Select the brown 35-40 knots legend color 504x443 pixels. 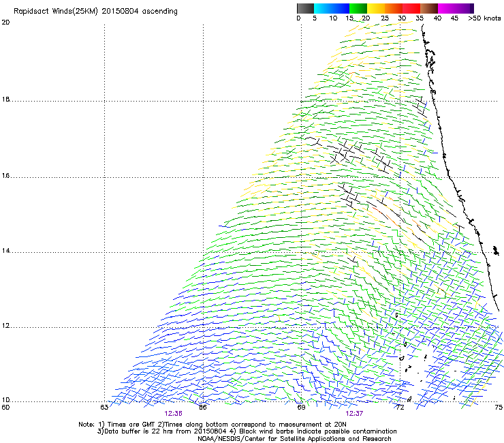pos(429,8)
